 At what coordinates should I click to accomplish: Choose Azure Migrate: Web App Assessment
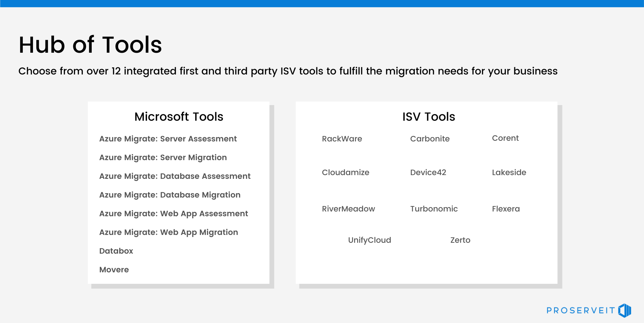pyautogui.click(x=173, y=214)
